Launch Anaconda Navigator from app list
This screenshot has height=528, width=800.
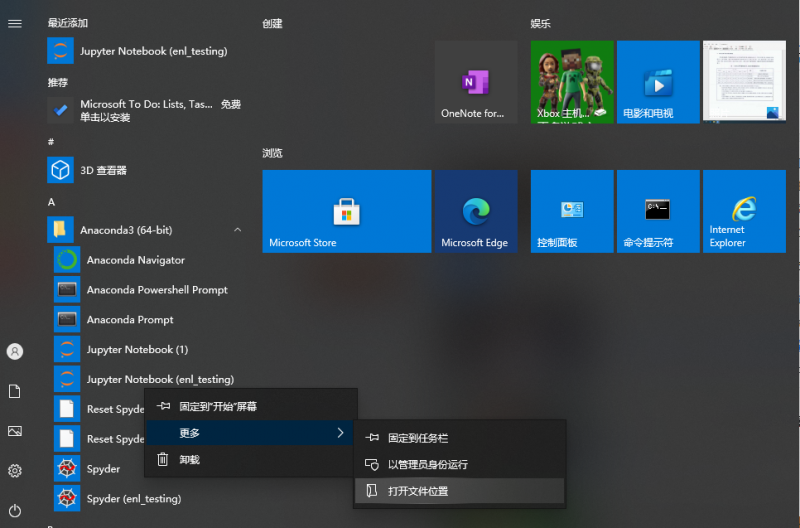click(x=135, y=260)
